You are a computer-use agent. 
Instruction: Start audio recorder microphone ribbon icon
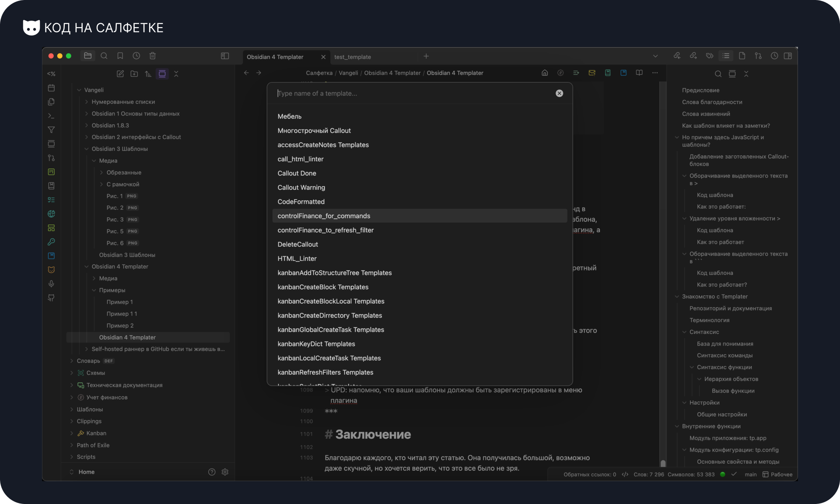coord(51,284)
